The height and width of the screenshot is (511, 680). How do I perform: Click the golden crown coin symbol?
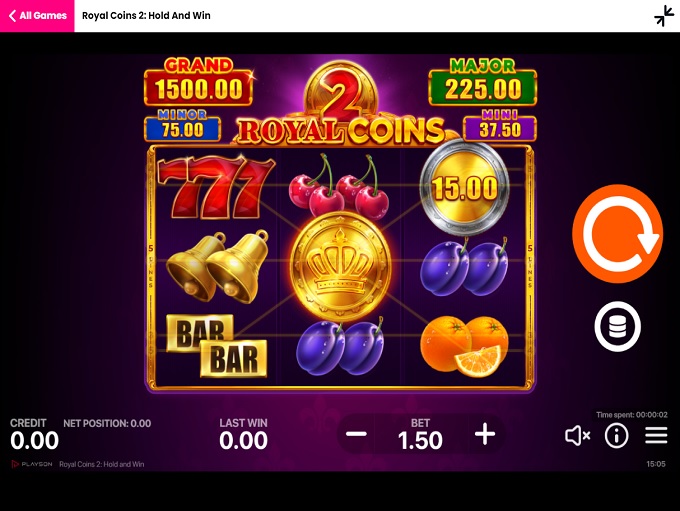pos(340,266)
